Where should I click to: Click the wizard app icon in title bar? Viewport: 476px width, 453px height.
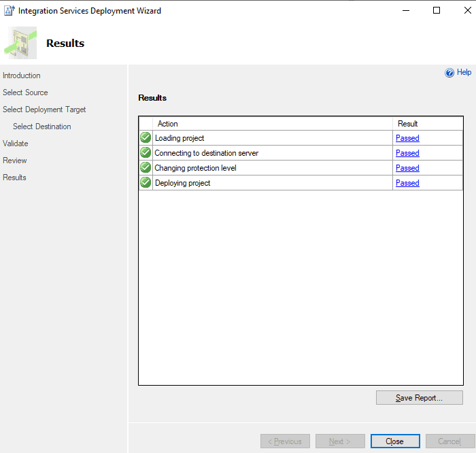[9, 11]
